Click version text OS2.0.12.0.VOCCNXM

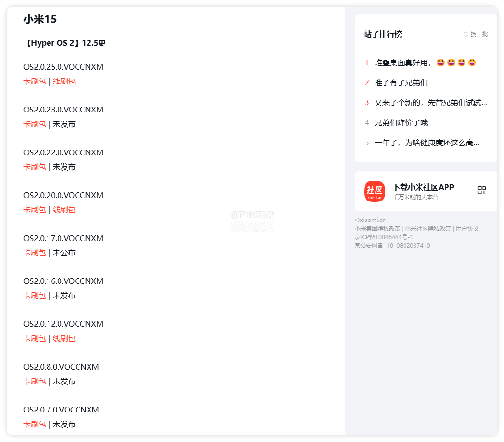click(x=63, y=324)
